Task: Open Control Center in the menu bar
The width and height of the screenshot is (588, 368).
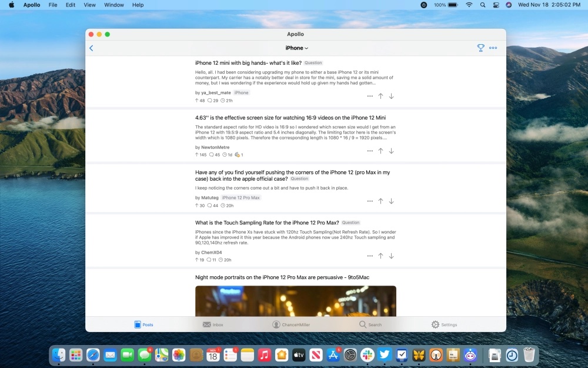Action: coord(496,5)
